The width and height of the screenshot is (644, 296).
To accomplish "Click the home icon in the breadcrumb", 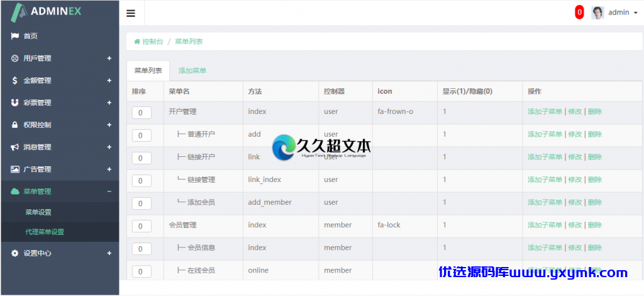I will coord(137,42).
